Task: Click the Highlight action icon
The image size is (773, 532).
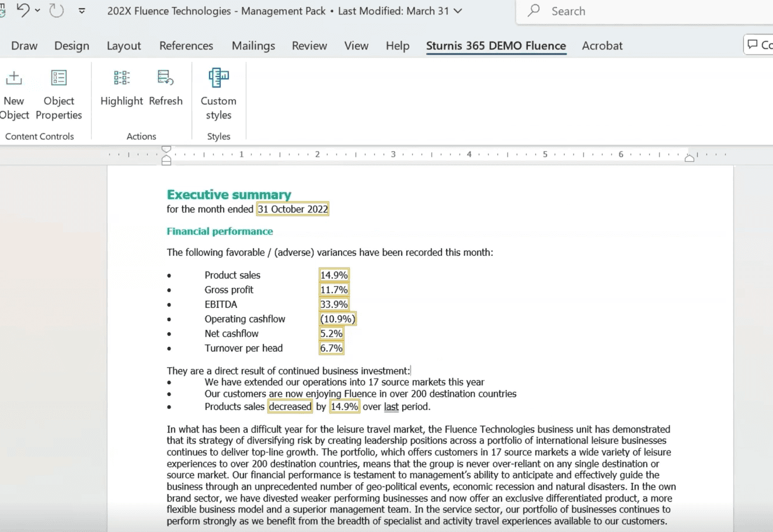Action: (x=121, y=78)
